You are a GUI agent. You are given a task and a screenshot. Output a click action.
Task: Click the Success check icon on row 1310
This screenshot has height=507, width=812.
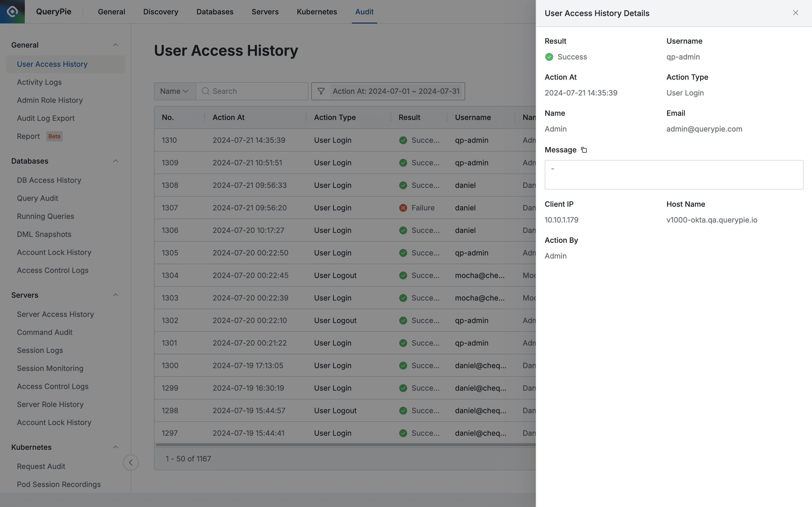(x=403, y=140)
